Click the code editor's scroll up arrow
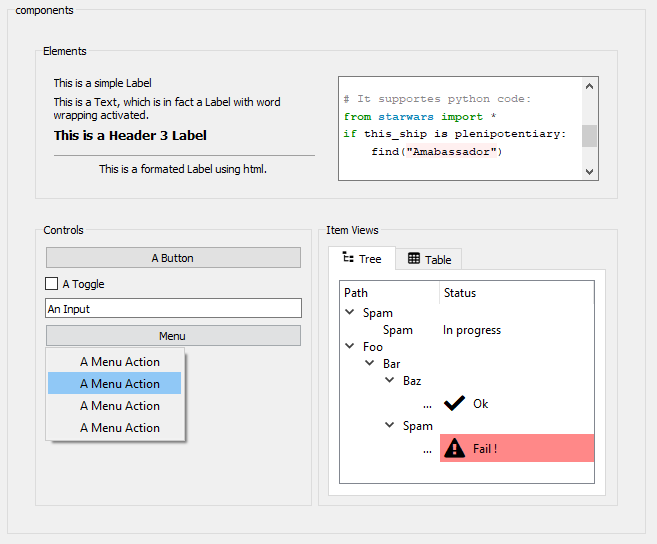This screenshot has width=657, height=544. click(590, 87)
